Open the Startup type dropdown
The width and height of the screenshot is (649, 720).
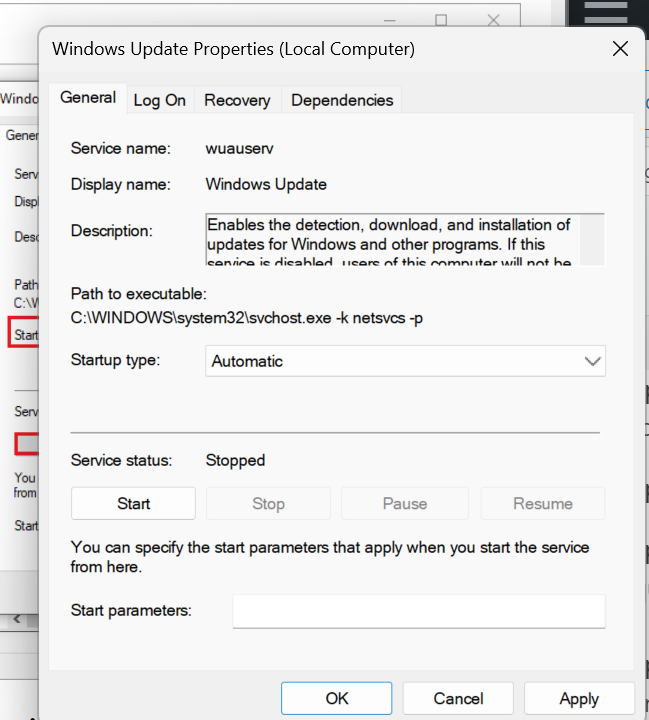406,361
